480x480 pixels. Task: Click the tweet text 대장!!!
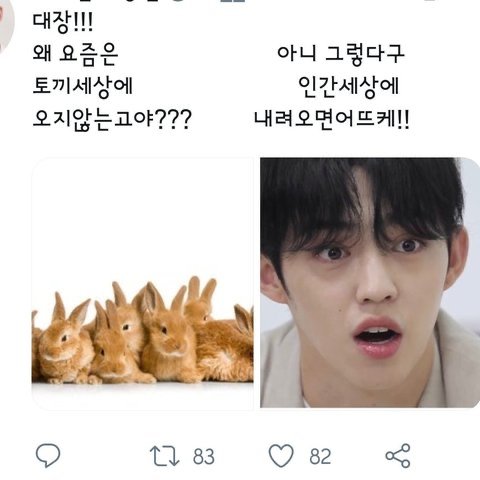[x=63, y=23]
